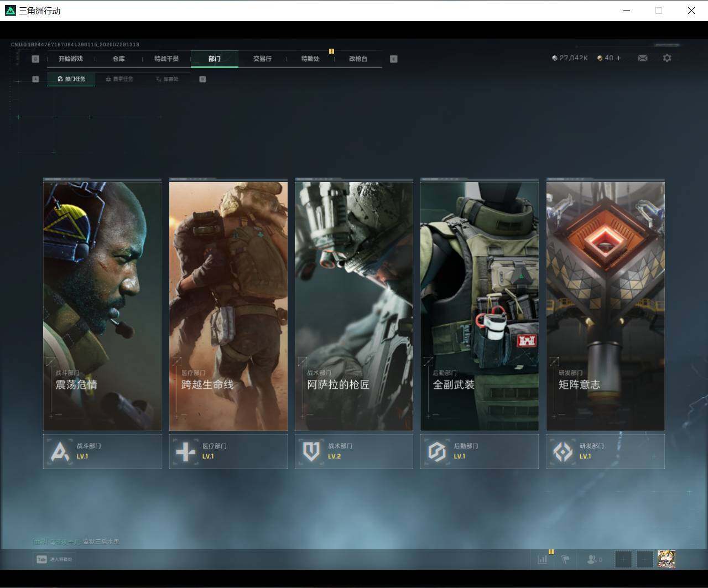Click the 三角洲行动 app icon in title bar
The width and height of the screenshot is (708, 588).
pyautogui.click(x=10, y=11)
